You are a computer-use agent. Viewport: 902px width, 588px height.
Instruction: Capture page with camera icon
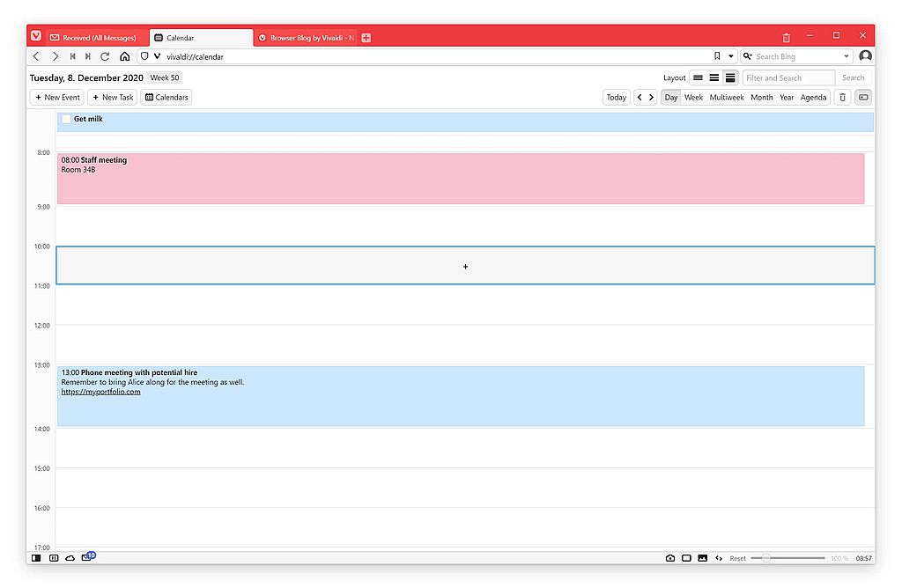coord(670,558)
